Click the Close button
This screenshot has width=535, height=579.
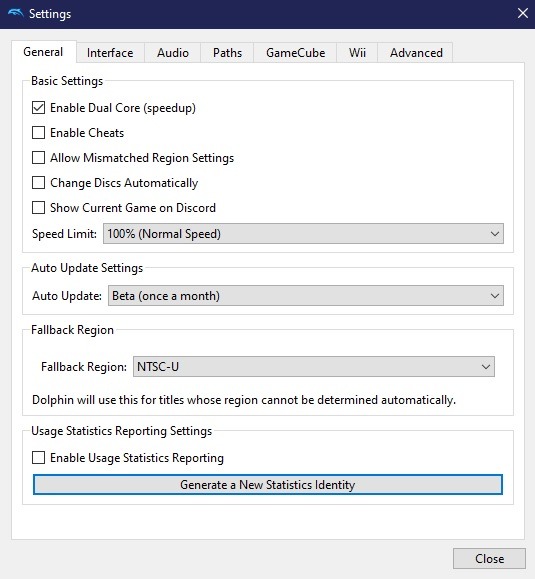pyautogui.click(x=489, y=559)
